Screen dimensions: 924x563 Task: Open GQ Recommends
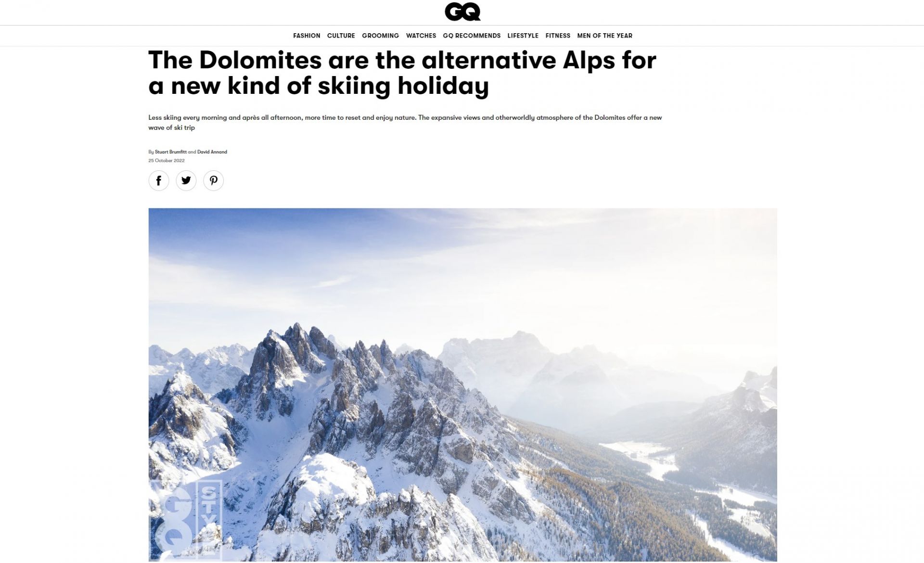[472, 36]
